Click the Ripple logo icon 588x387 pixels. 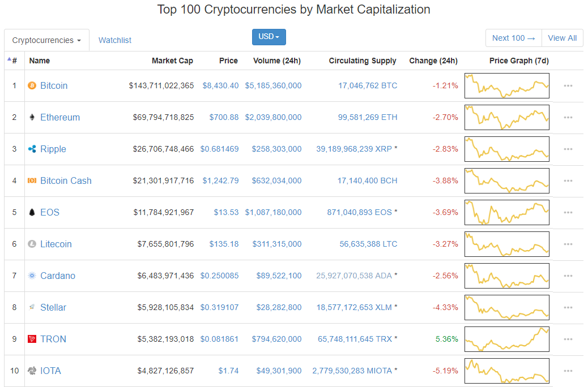pos(32,149)
